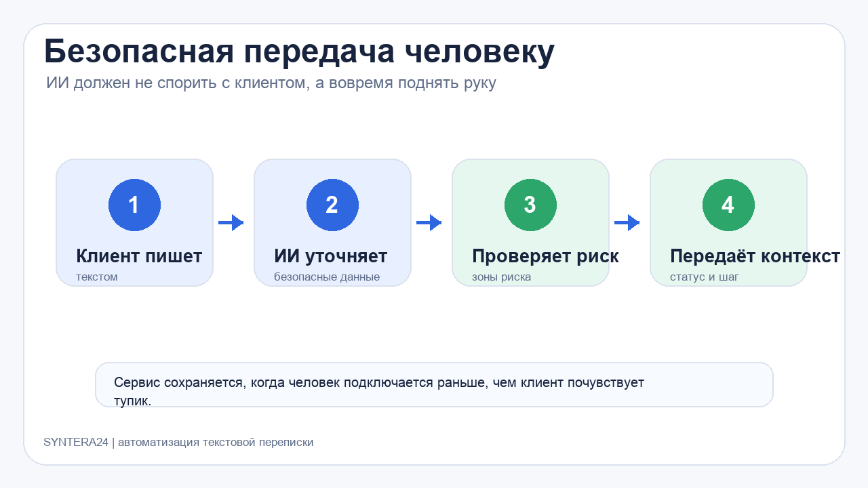Click the heading "ИИ уточняет"
Screen dimensions: 868x488
click(x=330, y=256)
